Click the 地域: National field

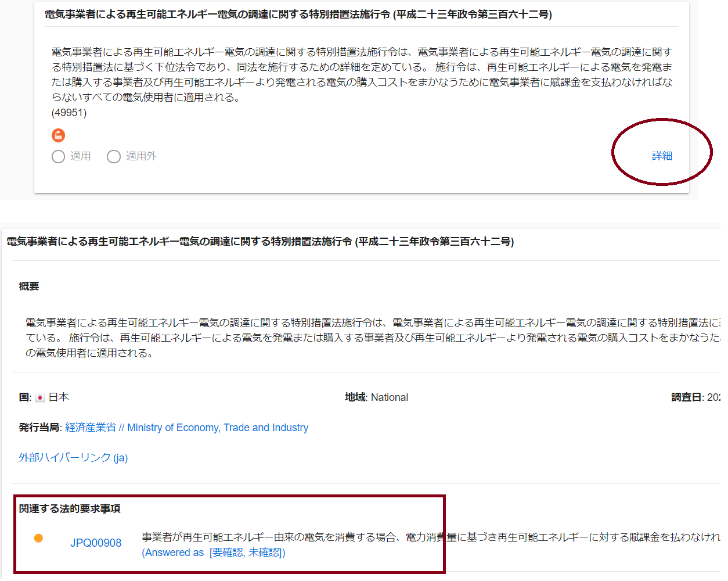tap(376, 397)
